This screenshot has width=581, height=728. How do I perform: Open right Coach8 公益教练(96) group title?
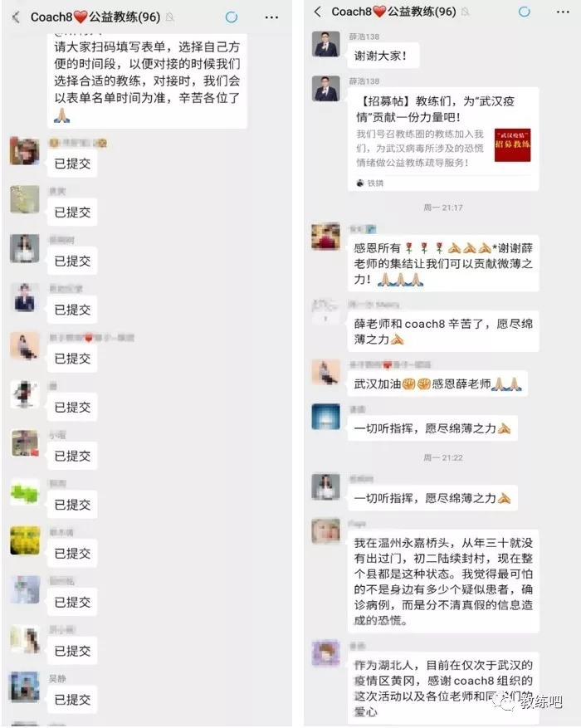point(393,12)
